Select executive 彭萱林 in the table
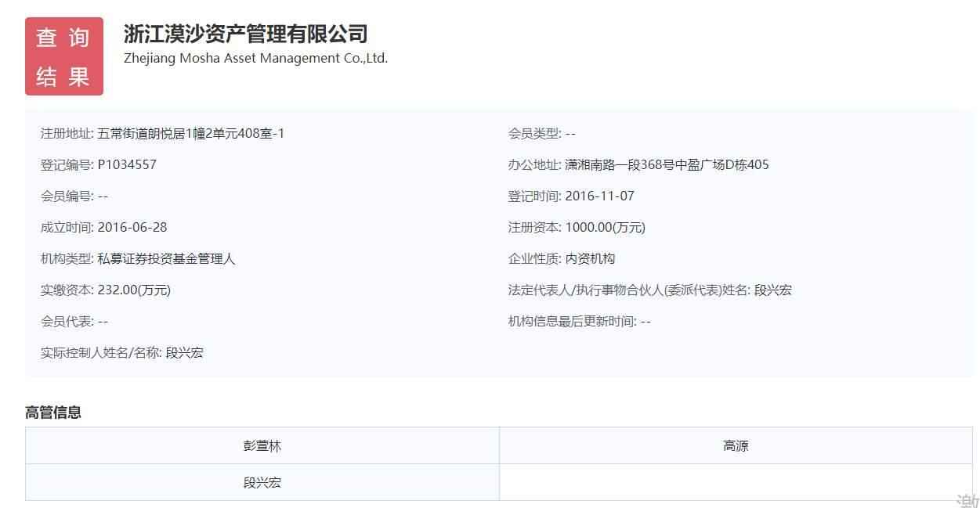The height and width of the screenshot is (508, 980). pyautogui.click(x=262, y=446)
